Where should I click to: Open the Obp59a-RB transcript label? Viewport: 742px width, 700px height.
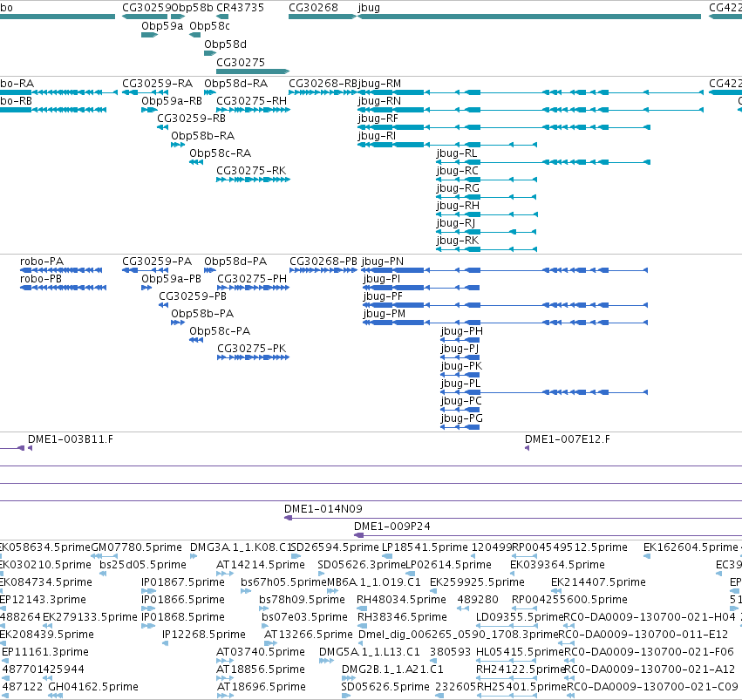172,101
